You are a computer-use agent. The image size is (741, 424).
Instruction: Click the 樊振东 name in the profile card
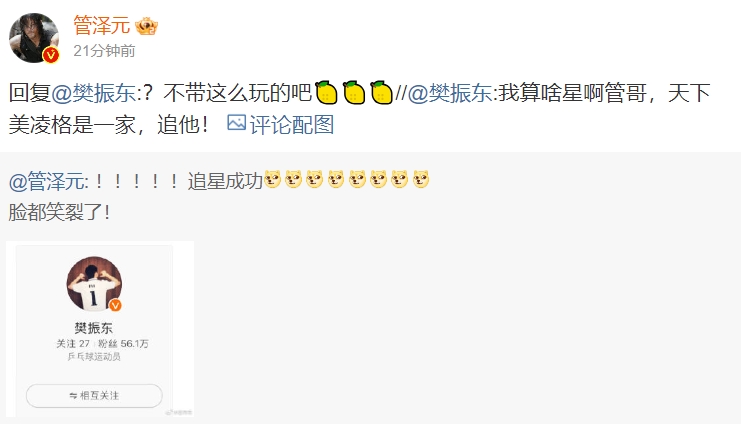click(94, 328)
